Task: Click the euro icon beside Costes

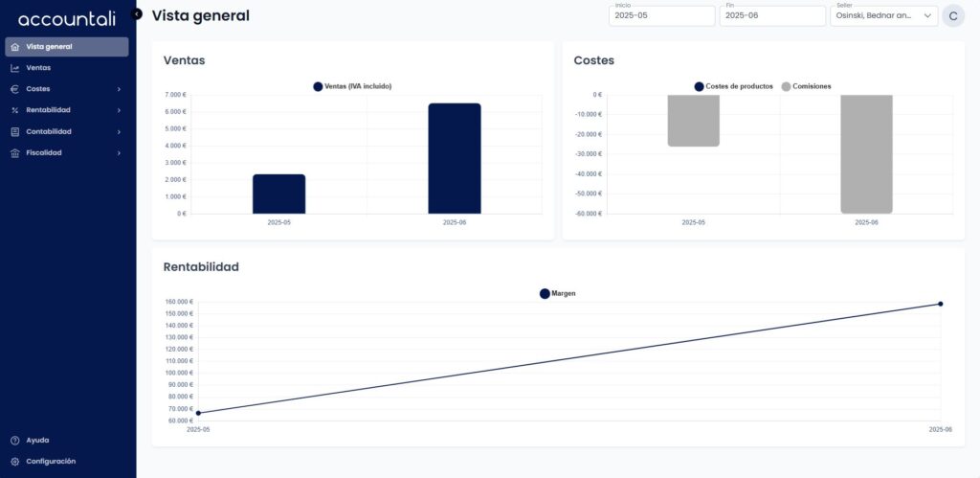Action: point(15,89)
